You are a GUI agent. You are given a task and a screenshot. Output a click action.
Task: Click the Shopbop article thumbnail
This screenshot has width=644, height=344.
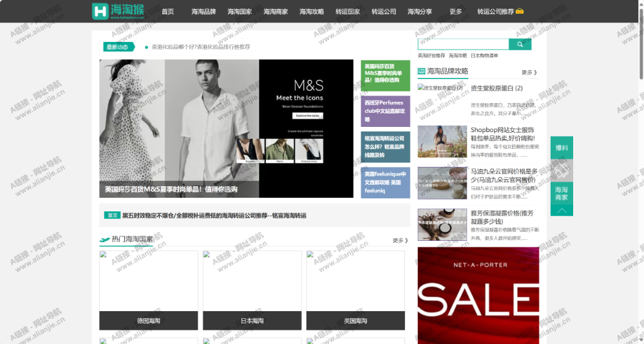[442, 142]
